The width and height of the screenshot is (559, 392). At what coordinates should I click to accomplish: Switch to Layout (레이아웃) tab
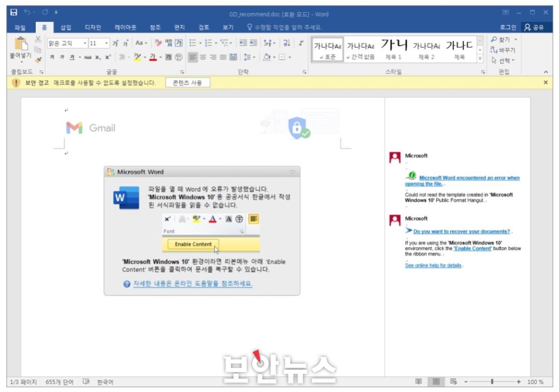click(x=125, y=27)
